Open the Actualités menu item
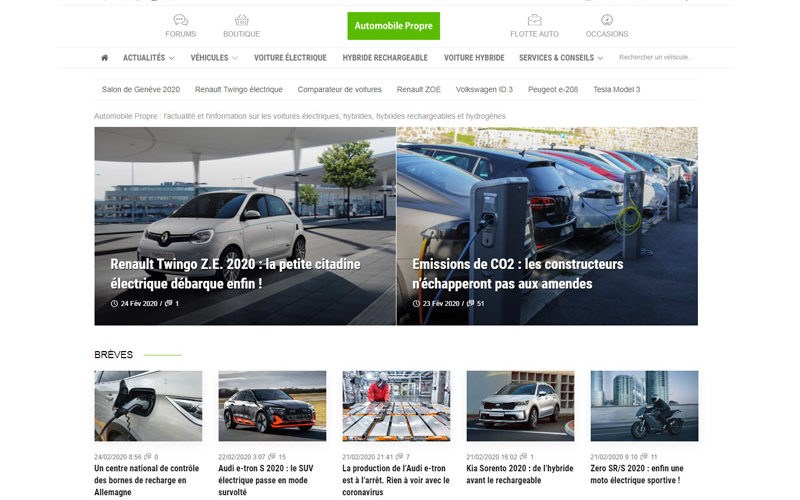 [x=144, y=58]
